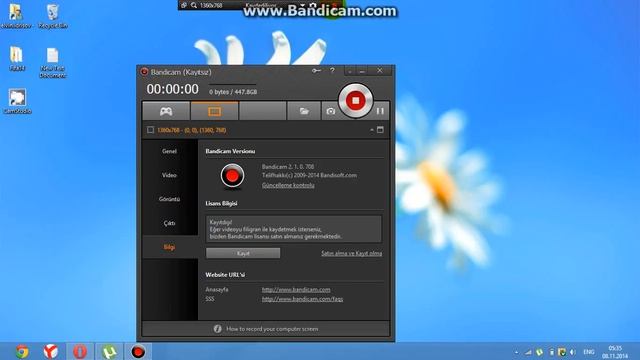Click the Bandicam logo in title bar
Screen dimensions: 640x360
pos(144,72)
